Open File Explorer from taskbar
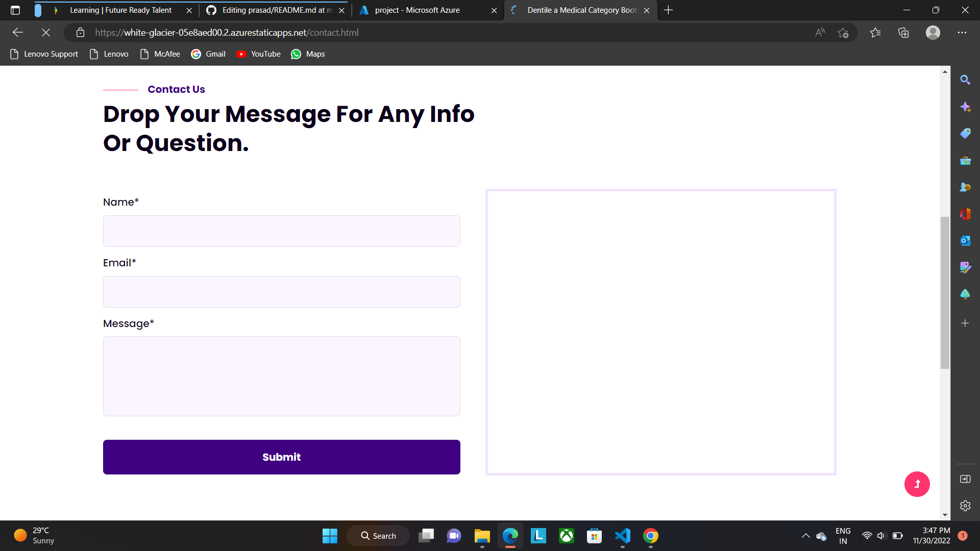This screenshot has height=551, width=980. pos(482,536)
